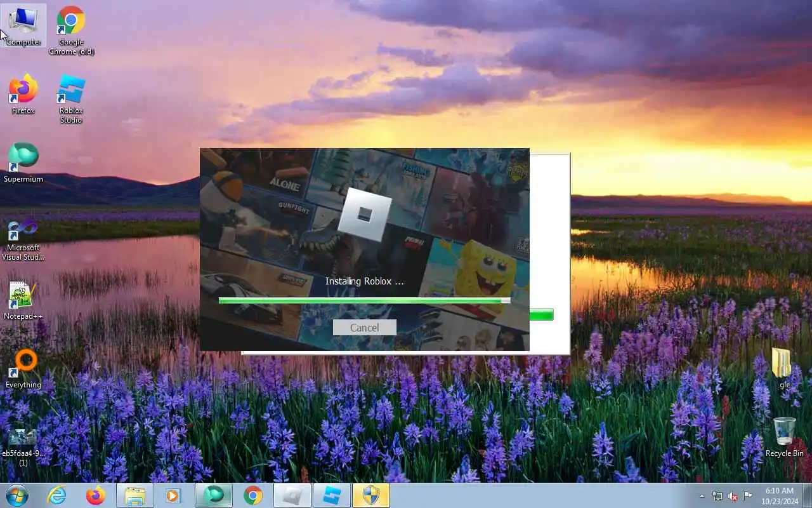Select the "gle" folder on the desktop
812x508 pixels.
pos(784,368)
